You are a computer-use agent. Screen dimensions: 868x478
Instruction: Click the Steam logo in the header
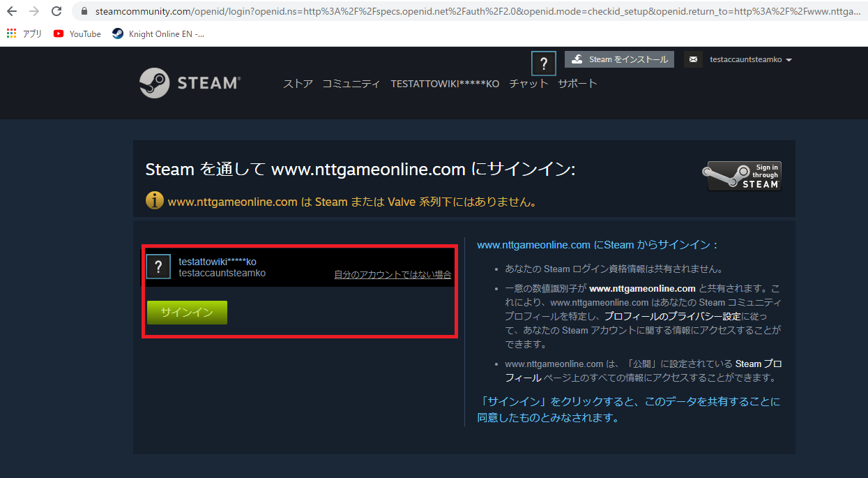click(190, 83)
